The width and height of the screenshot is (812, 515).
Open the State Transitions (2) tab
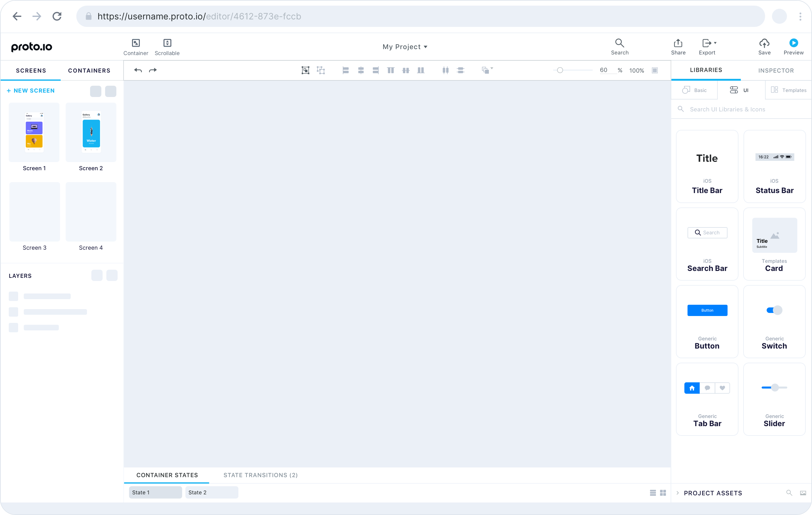pos(260,475)
